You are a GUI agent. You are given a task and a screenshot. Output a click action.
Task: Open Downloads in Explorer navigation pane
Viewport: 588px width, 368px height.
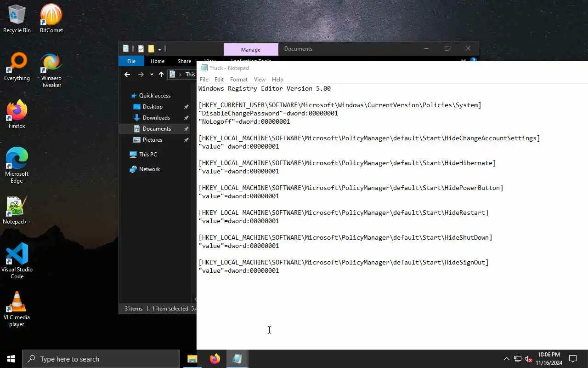tap(156, 118)
